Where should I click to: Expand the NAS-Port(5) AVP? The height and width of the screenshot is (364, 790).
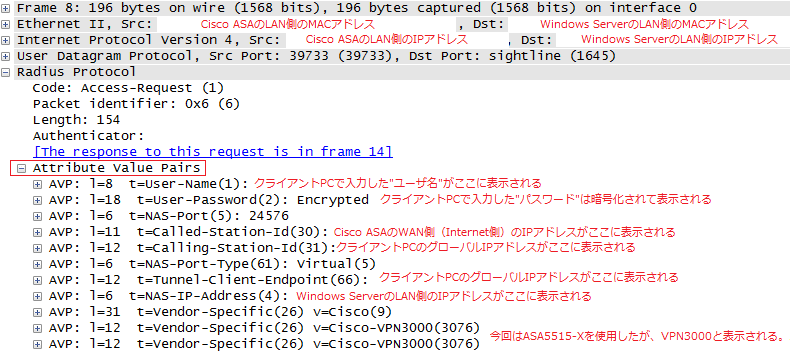(37, 216)
